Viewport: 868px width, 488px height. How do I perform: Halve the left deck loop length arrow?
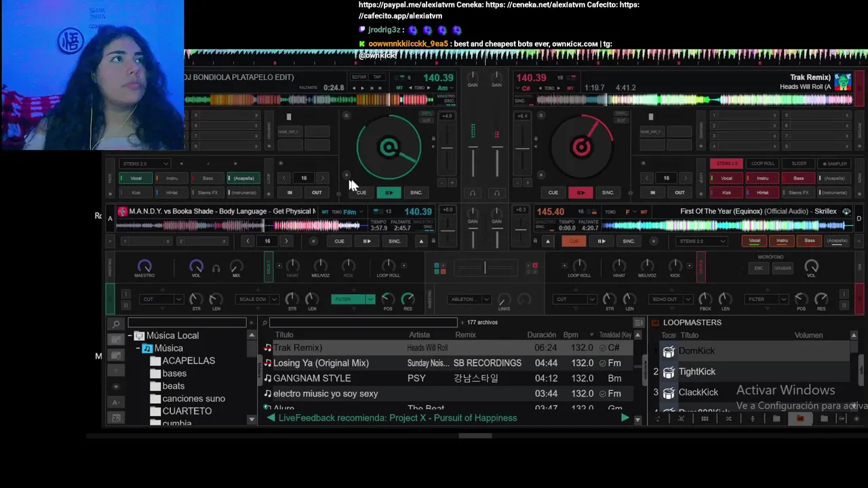[x=284, y=178]
